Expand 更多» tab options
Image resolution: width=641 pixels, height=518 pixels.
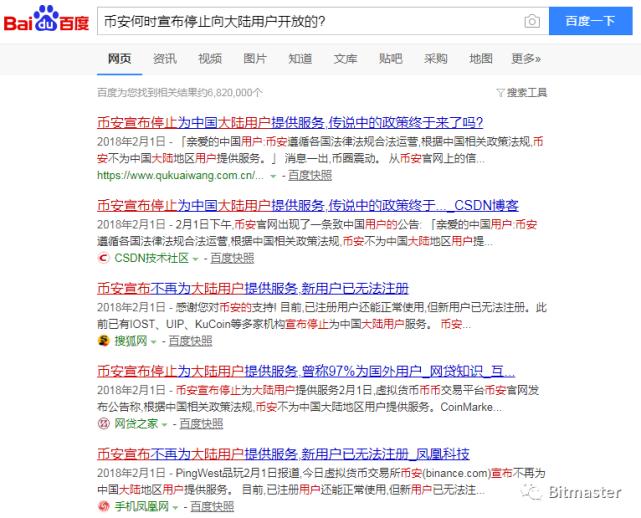click(526, 59)
